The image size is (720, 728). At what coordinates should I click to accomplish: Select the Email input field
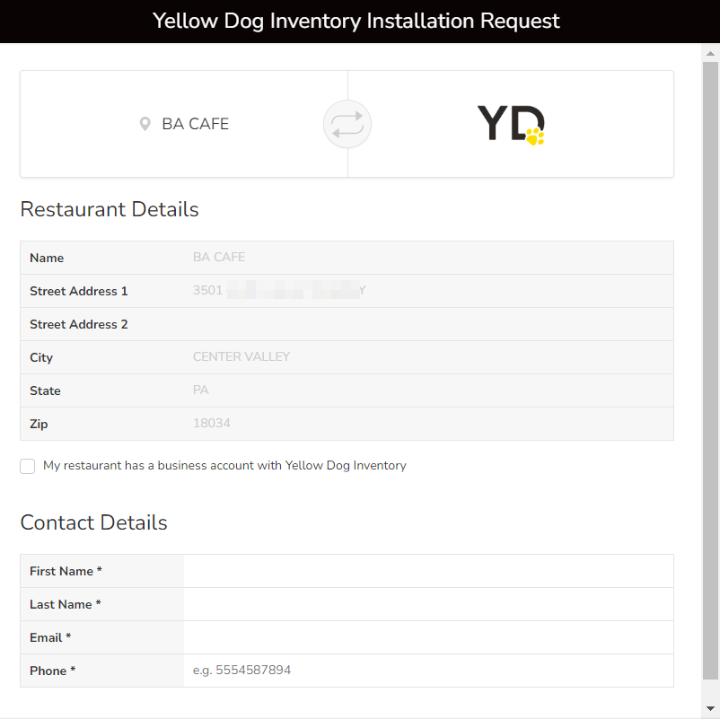427,637
